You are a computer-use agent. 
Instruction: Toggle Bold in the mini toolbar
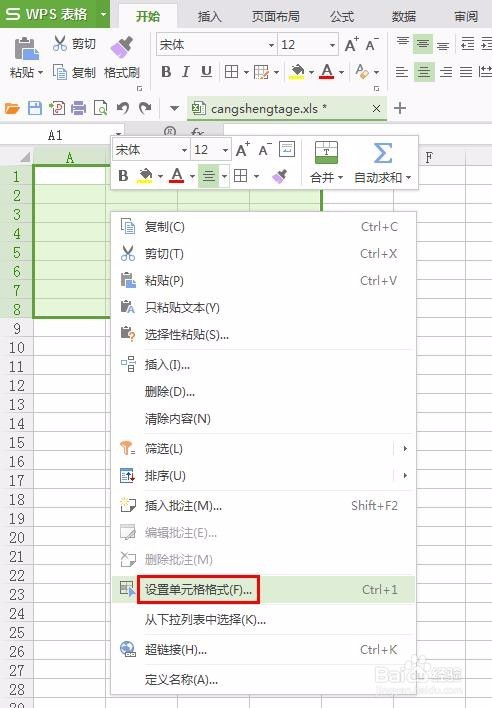coord(123,176)
